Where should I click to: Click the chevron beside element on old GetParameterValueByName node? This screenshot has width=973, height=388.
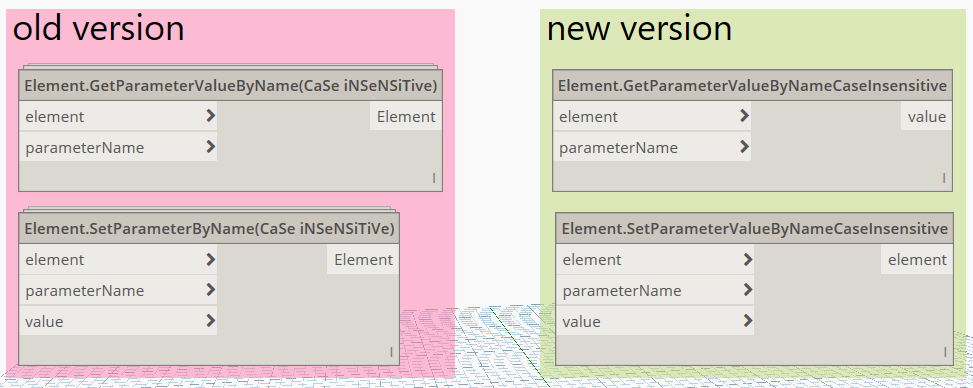[x=210, y=115]
